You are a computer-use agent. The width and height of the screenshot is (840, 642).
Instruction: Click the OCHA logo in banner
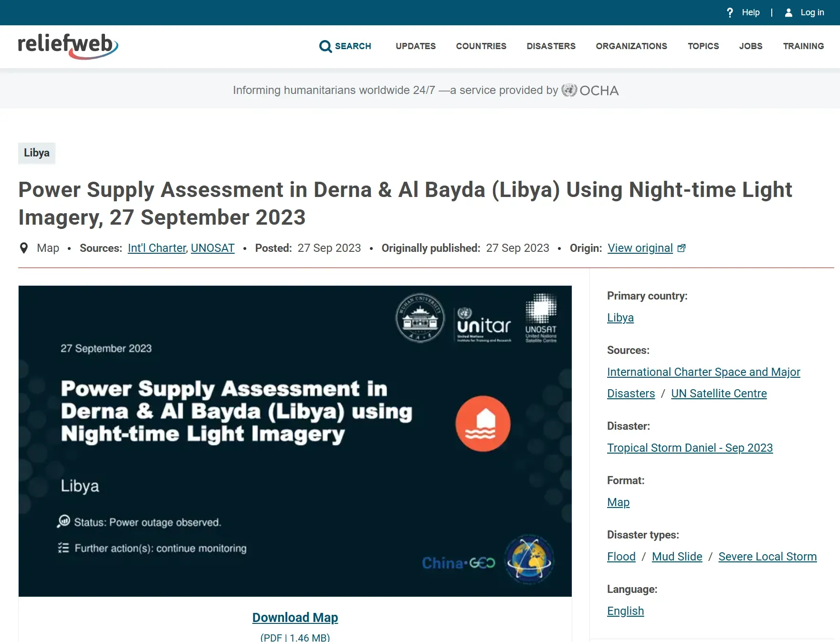point(590,90)
